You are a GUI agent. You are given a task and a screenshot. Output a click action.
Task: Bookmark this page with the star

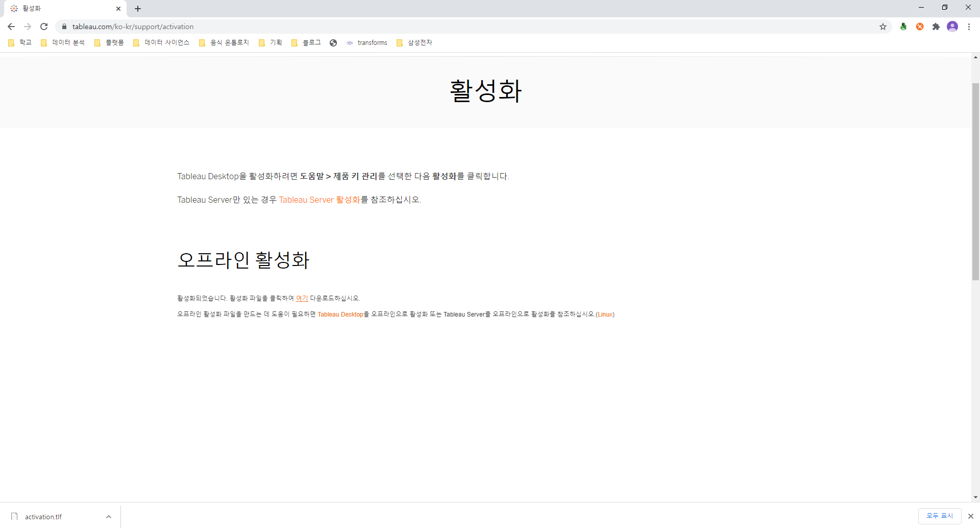pyautogui.click(x=883, y=27)
